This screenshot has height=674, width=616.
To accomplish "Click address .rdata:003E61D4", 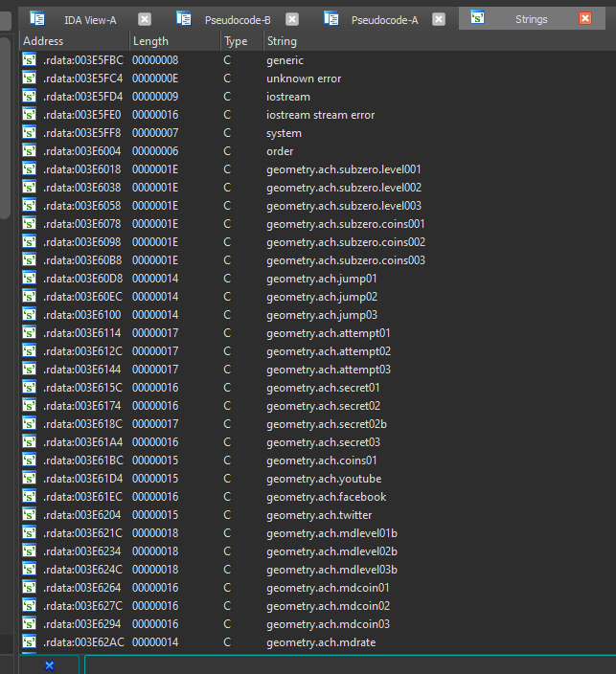I will click(x=82, y=479).
